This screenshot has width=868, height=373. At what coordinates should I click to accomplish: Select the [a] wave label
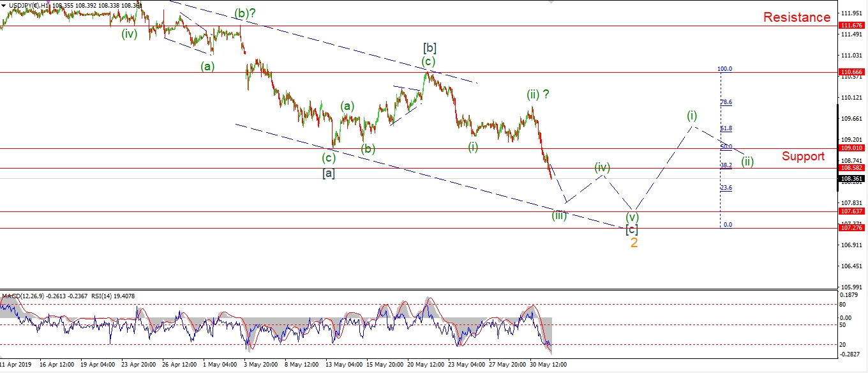pos(329,173)
